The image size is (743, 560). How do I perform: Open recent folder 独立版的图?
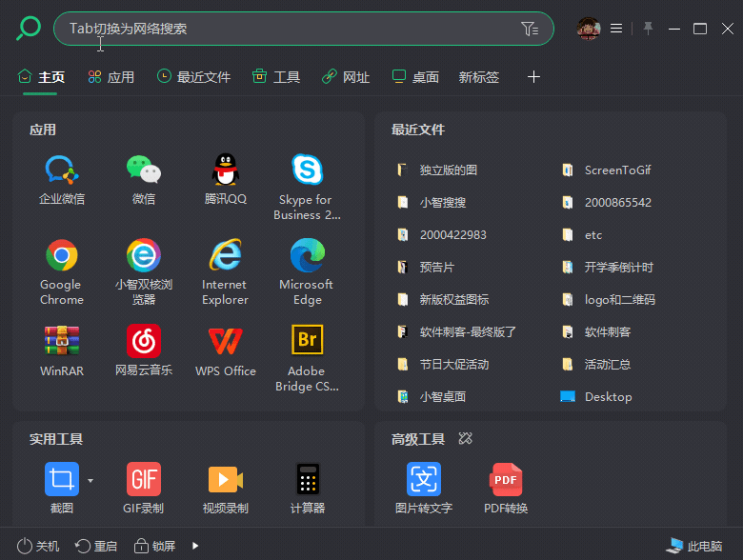[x=436, y=170]
